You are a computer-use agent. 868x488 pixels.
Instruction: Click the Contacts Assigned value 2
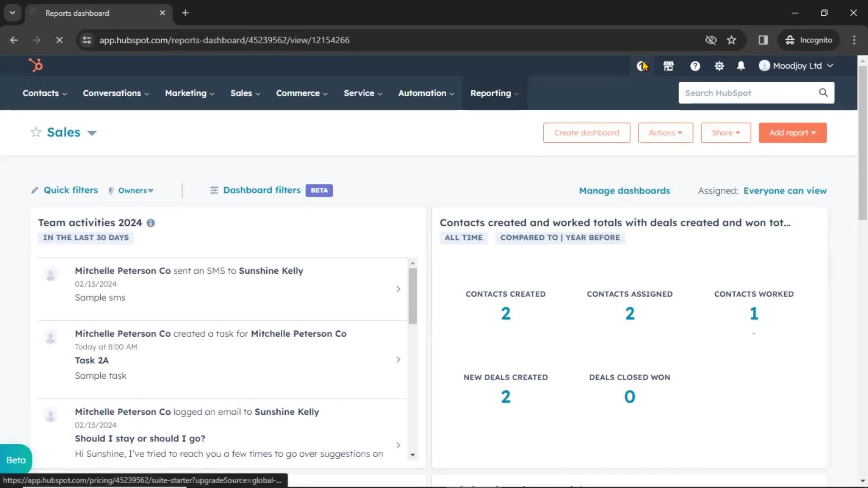[630, 314]
